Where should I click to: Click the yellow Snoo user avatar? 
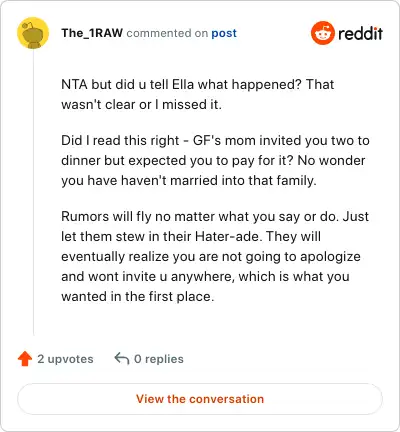tap(33, 33)
